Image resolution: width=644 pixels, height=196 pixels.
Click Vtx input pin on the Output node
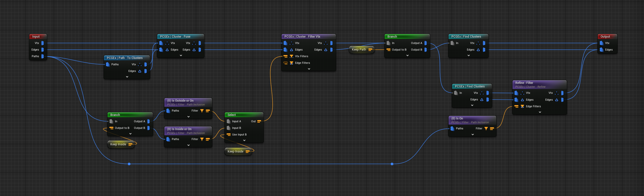pyautogui.click(x=601, y=43)
